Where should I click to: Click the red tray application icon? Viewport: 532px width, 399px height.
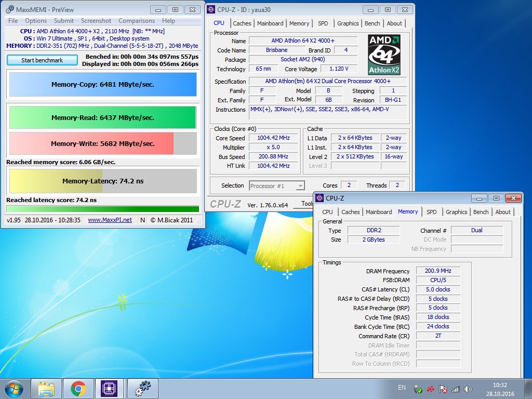coord(431,389)
